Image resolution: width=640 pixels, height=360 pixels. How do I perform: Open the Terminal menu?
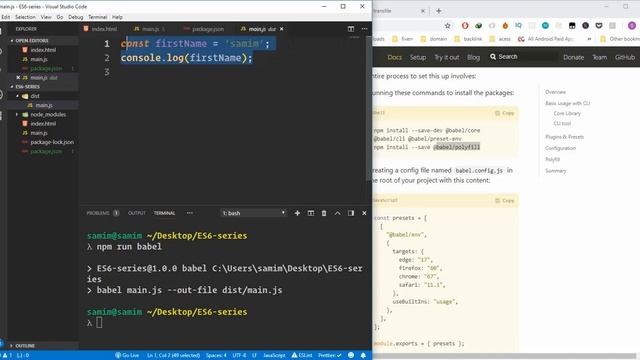click(98, 17)
